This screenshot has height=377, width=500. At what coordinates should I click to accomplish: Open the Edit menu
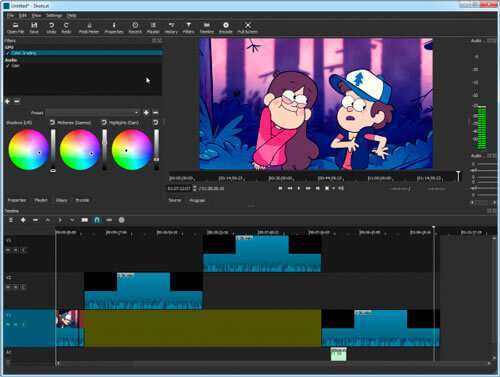pos(22,15)
